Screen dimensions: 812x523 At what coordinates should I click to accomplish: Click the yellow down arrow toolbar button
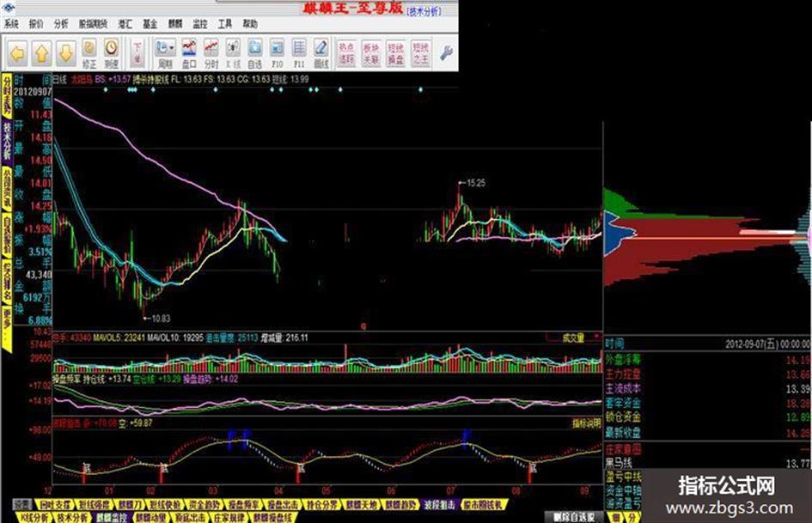point(66,53)
